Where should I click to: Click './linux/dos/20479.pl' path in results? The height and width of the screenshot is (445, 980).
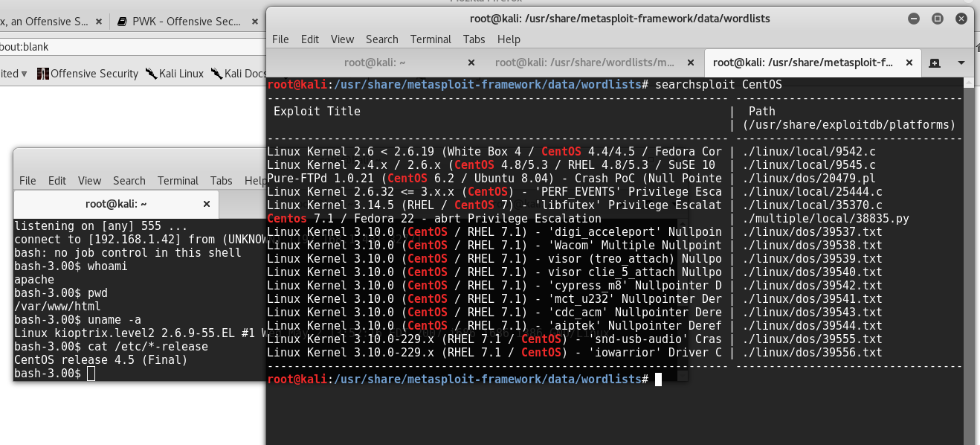coord(809,179)
